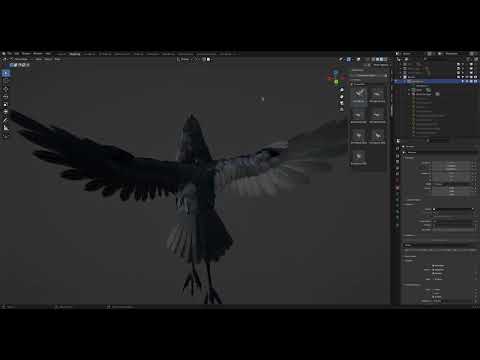This screenshot has height=360, width=480.
Task: Select the highlighted row in the outliner
Action: click(435, 81)
